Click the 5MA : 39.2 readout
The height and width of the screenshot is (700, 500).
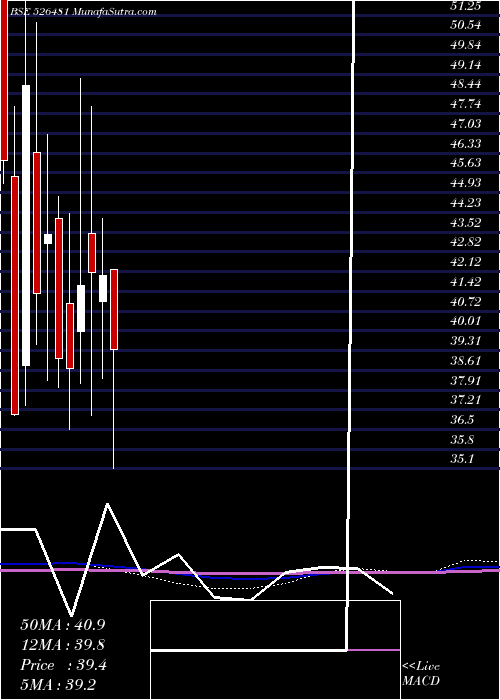[58, 685]
